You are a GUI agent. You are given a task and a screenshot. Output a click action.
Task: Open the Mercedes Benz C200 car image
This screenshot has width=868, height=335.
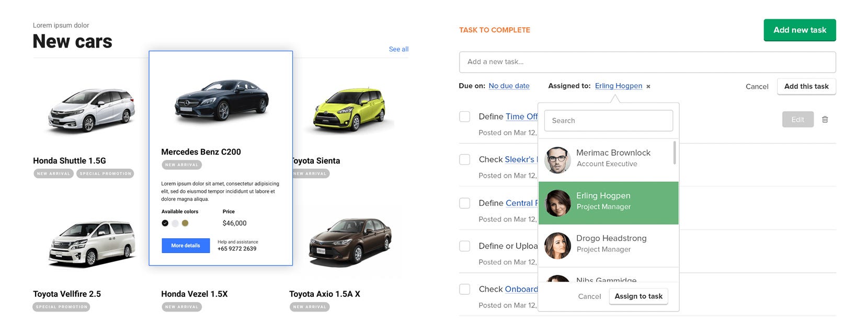tap(222, 101)
